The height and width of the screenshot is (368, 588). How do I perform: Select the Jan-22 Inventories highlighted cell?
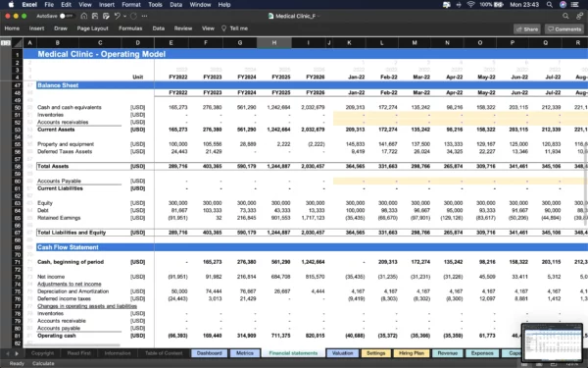[x=349, y=115]
